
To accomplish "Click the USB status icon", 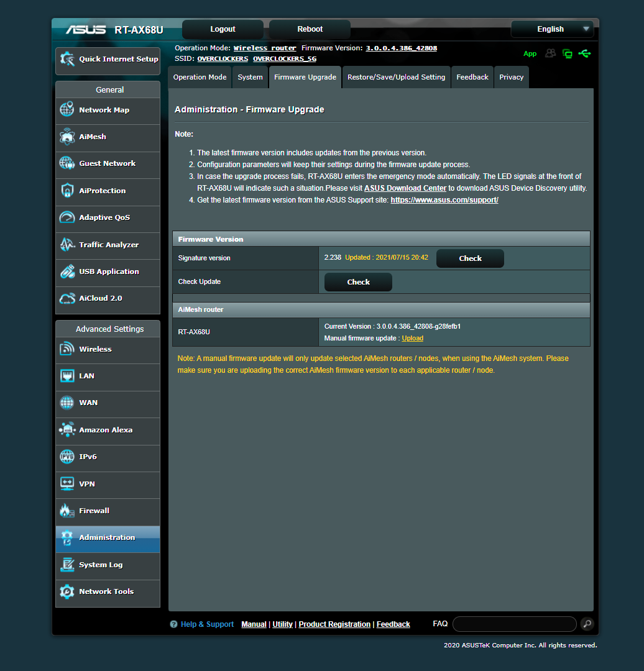I will pyautogui.click(x=584, y=53).
